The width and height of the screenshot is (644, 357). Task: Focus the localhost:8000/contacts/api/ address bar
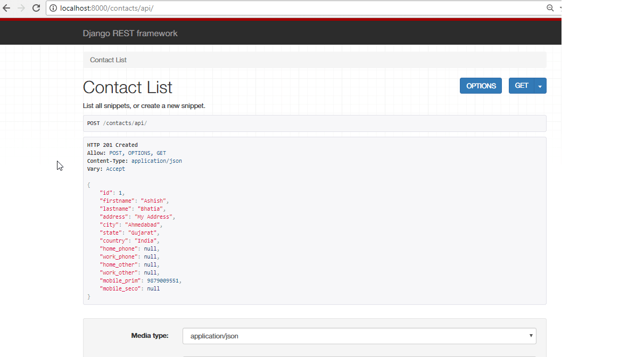[x=266, y=9]
